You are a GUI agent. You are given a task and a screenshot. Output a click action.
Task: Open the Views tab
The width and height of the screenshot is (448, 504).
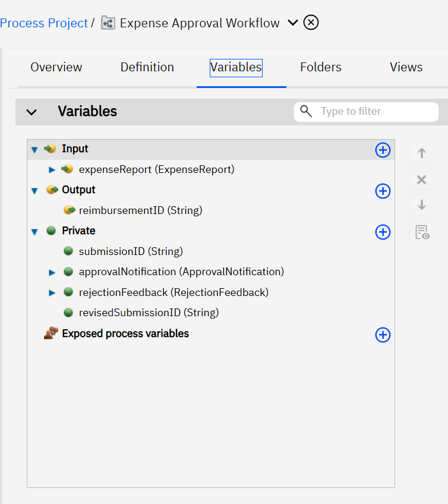406,67
